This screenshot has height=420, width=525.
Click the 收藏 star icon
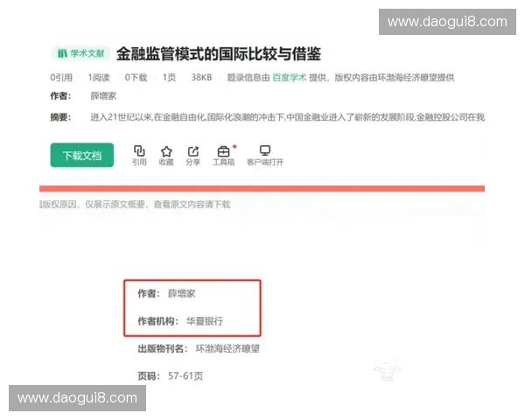pos(166,151)
